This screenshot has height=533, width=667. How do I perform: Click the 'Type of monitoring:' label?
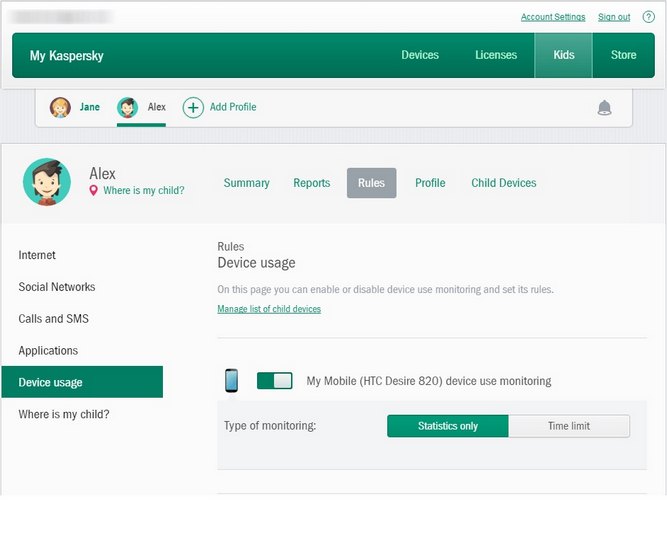[x=270, y=426]
